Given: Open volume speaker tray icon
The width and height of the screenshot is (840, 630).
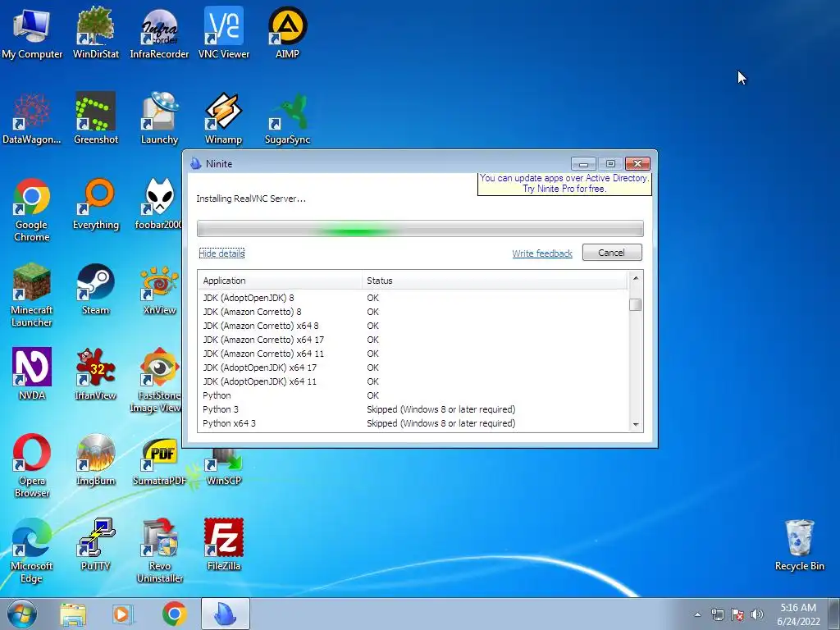Looking at the screenshot, I should coord(757,614).
